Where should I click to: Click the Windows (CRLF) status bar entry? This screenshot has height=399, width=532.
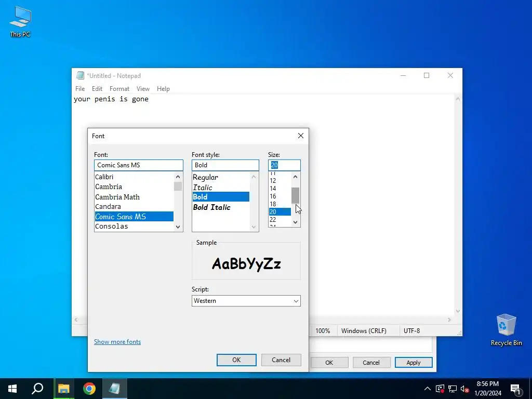tap(364, 331)
